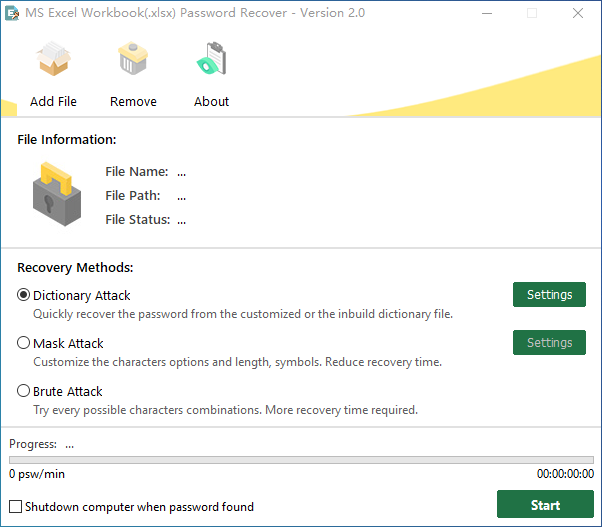The image size is (602, 527).
Task: Click the Start button
Action: point(545,504)
